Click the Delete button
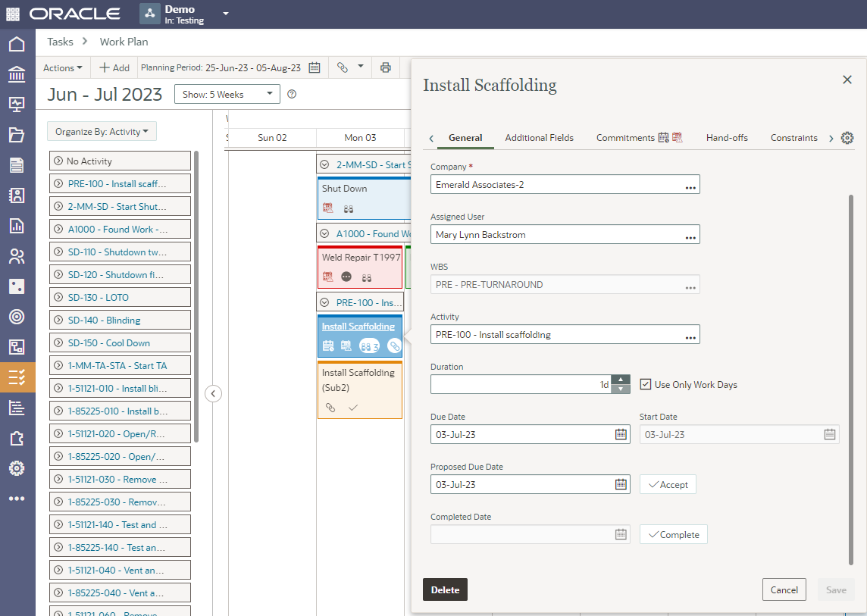 (445, 589)
